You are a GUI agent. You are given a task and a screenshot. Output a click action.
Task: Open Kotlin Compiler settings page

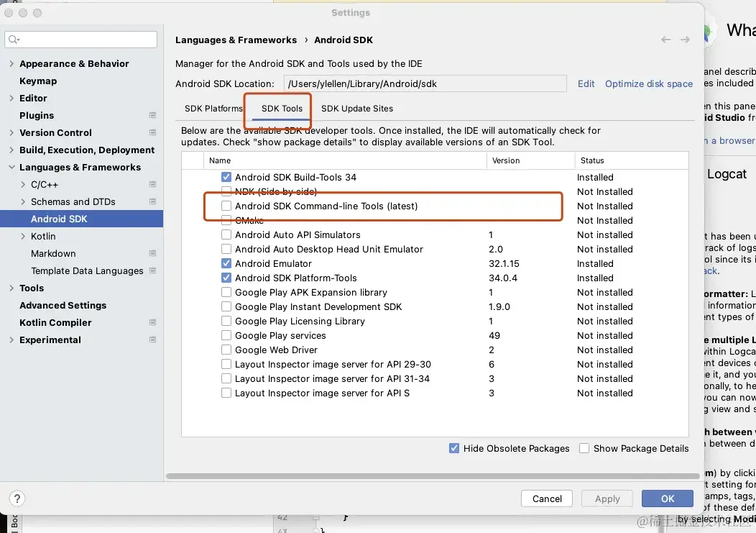coord(55,322)
